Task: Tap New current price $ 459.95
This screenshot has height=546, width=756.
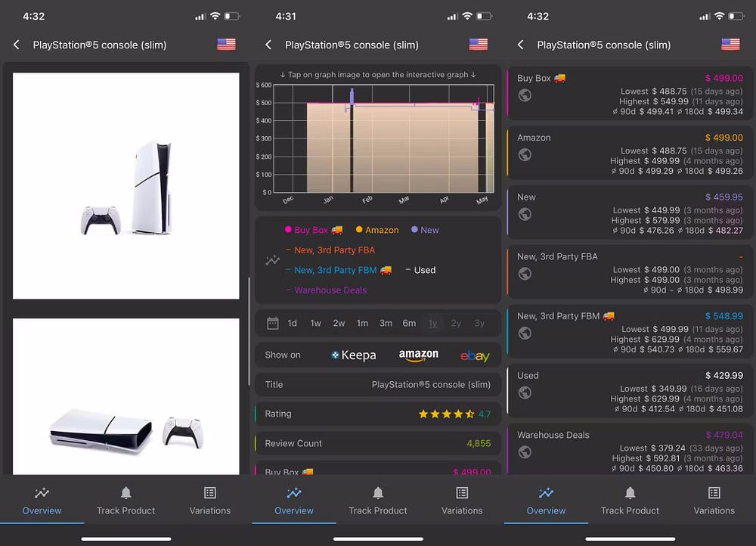Action: point(723,197)
